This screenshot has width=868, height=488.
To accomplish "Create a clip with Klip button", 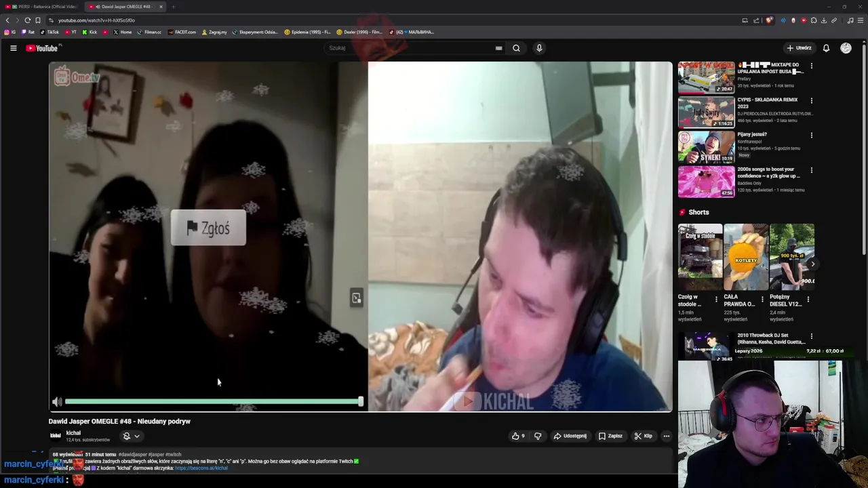I will click(643, 436).
